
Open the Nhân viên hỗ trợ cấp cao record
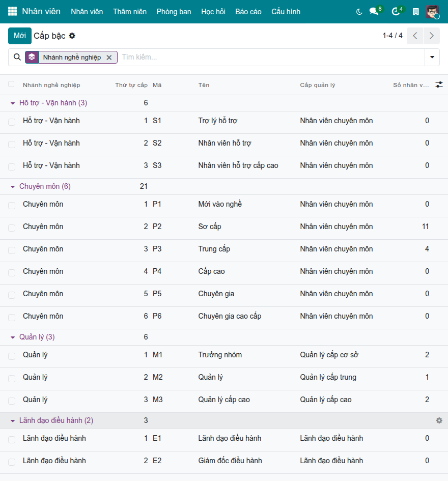coord(238,165)
